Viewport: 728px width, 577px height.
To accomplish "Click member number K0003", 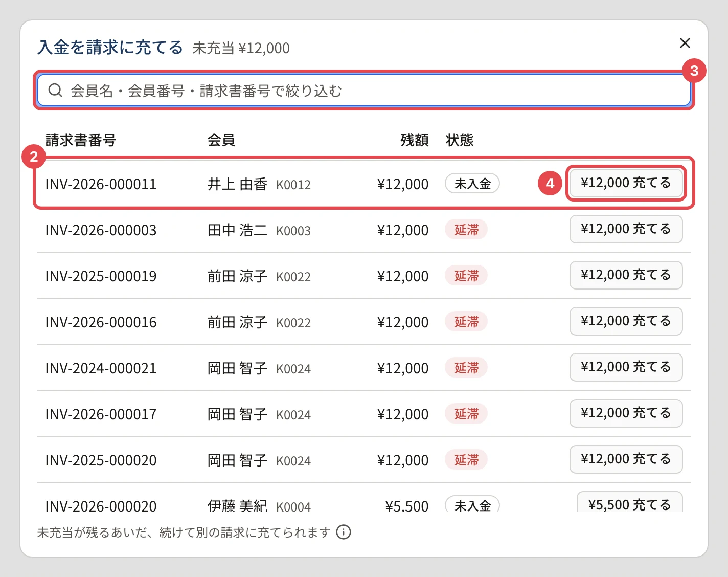I will (293, 231).
